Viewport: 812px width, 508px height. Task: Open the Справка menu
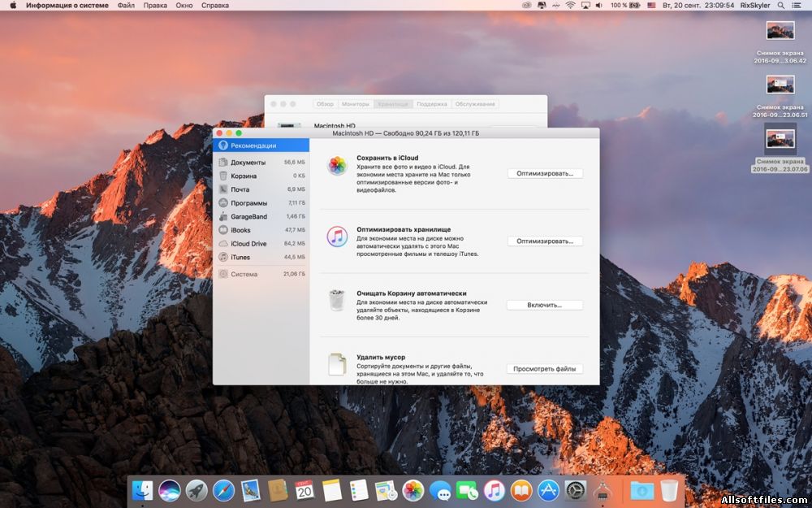click(215, 5)
